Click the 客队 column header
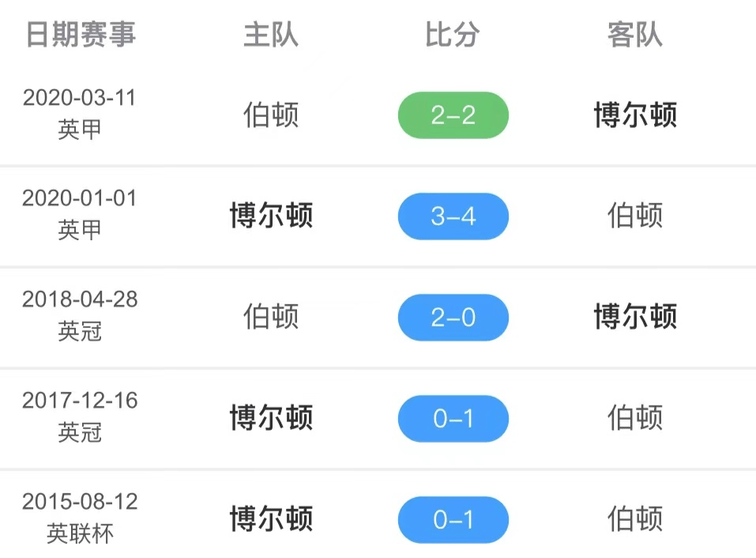The width and height of the screenshot is (756, 558). click(x=634, y=34)
